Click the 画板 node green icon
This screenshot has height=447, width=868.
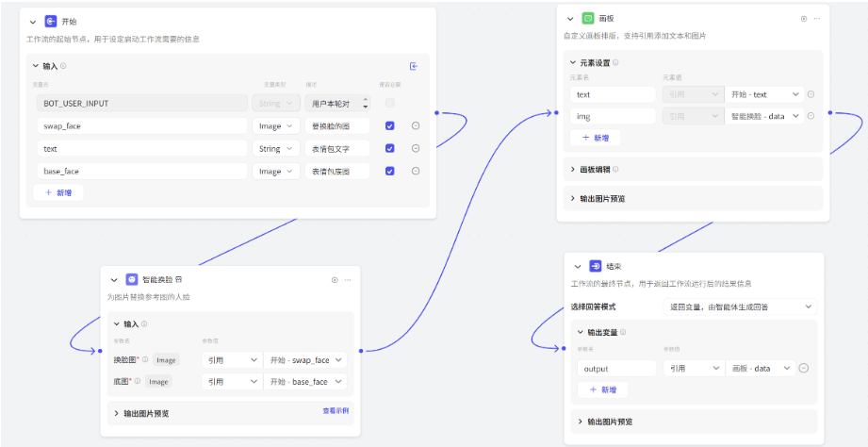[x=588, y=18]
